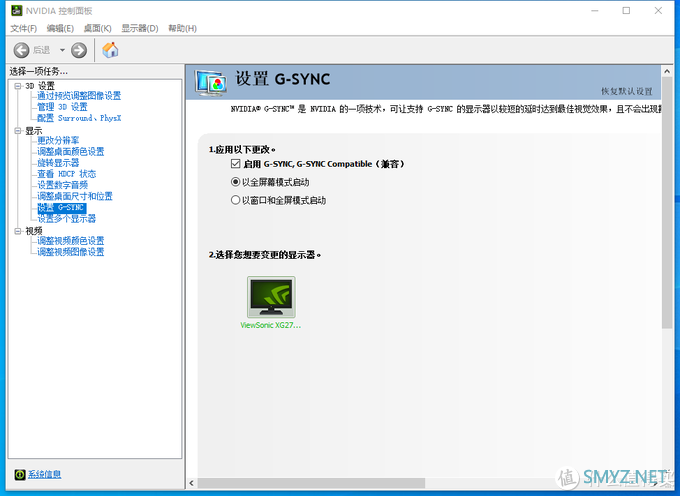The width and height of the screenshot is (680, 496).
Task: Open 调整桌面颜色设置 page
Action: pos(71,151)
